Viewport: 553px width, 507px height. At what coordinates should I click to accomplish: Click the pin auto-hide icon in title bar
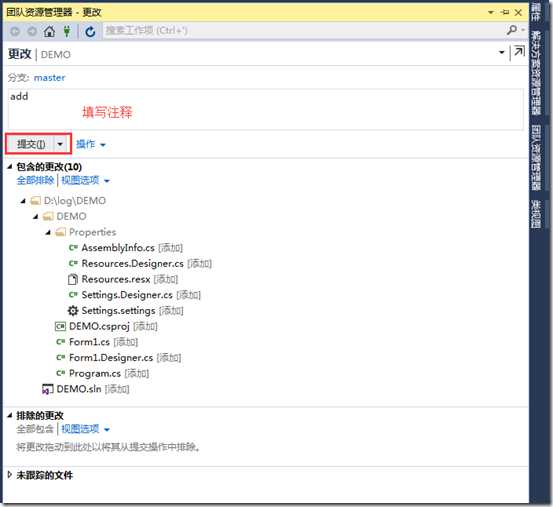click(x=505, y=12)
